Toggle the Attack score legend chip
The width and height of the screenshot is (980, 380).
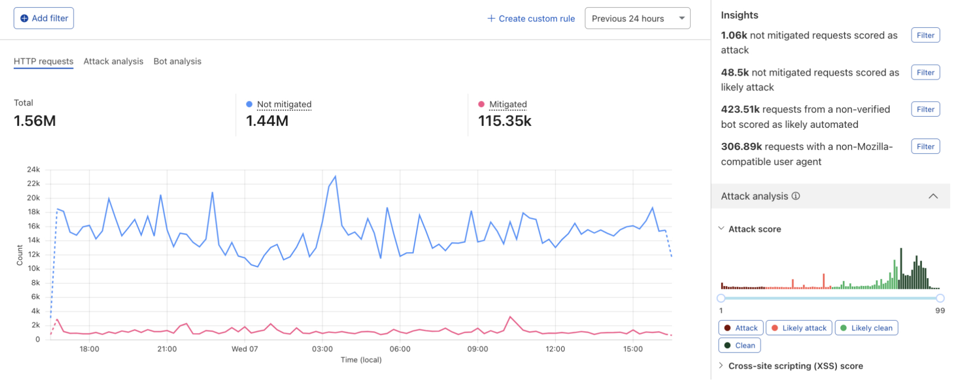741,328
